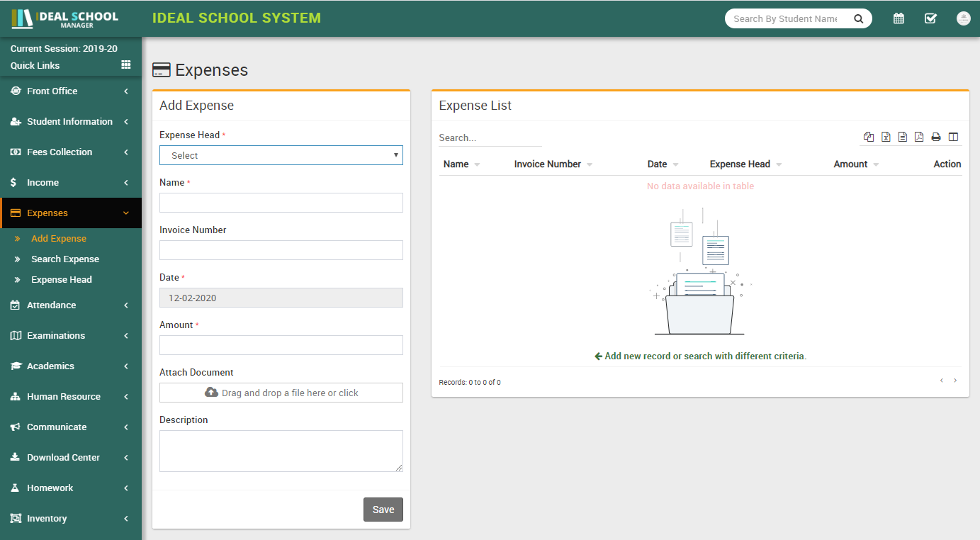Sort table by Date column
980x540 pixels.
663,164
